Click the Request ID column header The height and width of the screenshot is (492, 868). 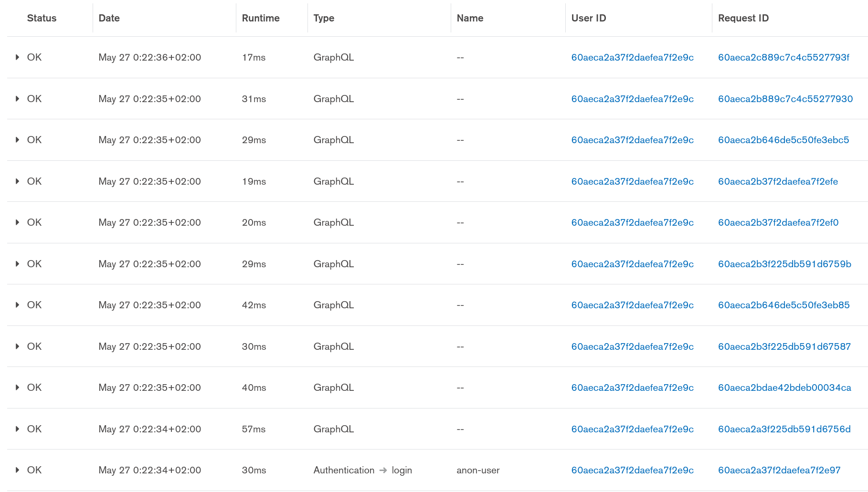[743, 18]
